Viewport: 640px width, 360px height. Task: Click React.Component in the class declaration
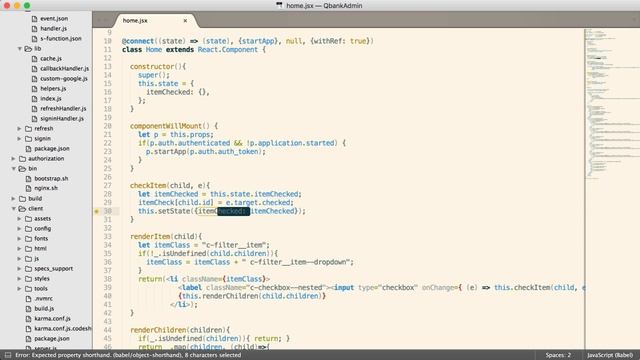point(228,49)
